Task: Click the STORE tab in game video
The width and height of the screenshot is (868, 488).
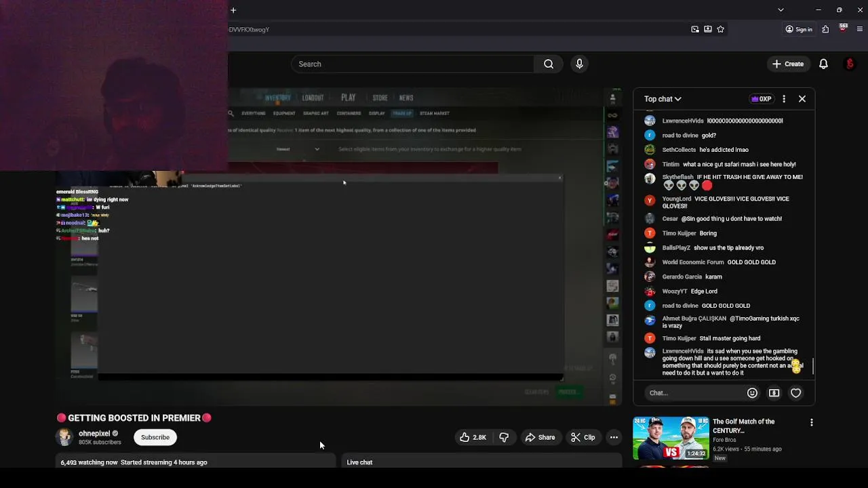Action: coord(380,98)
